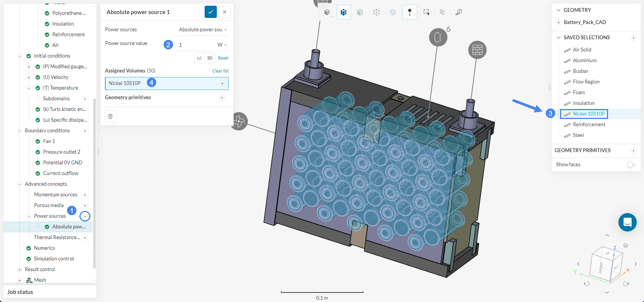This screenshot has height=302, width=644.
Task: Expand the Battery_Pack_CAD geometry node
Action: tap(558, 22)
